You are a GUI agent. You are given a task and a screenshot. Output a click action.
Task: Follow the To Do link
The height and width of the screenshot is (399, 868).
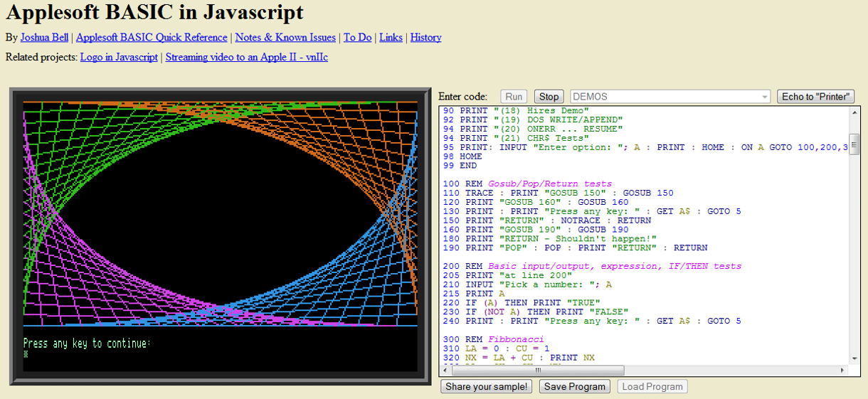358,38
